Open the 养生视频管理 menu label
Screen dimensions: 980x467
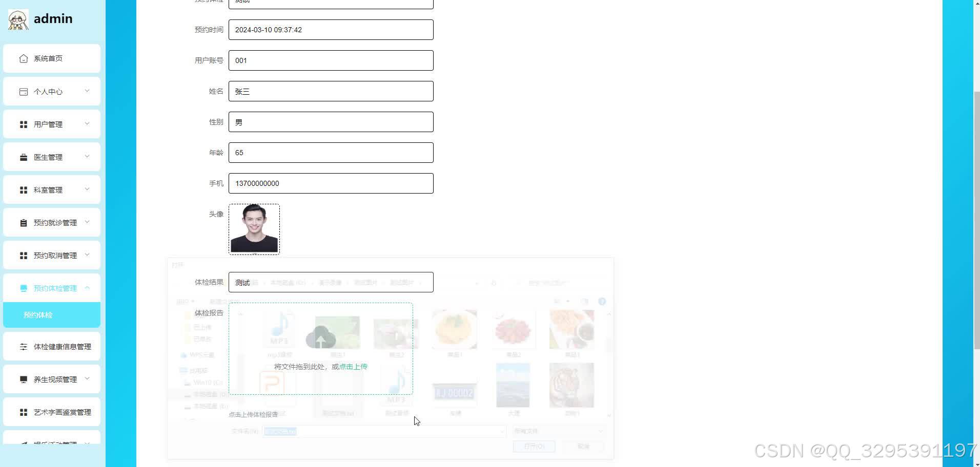pos(55,379)
